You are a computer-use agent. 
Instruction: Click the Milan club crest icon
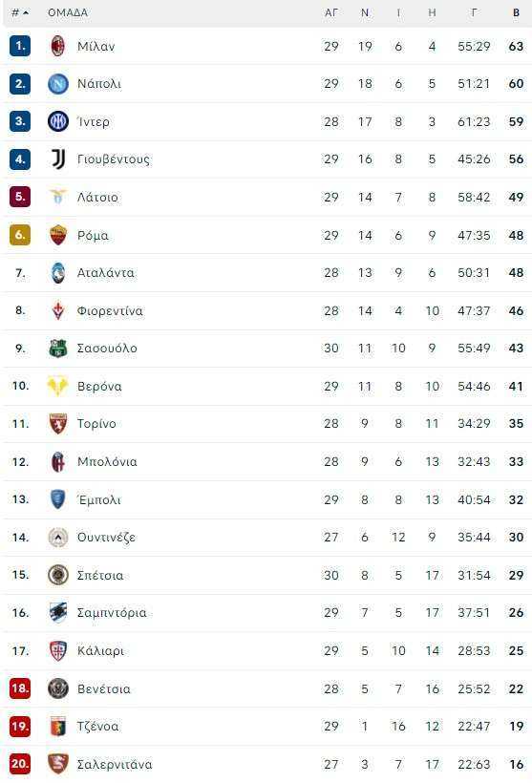tap(58, 46)
